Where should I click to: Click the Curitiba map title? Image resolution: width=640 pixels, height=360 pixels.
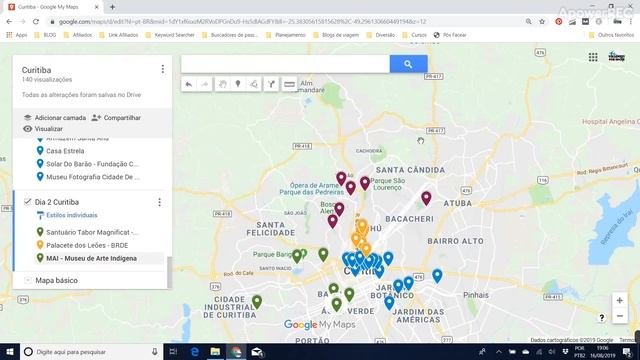36,70
